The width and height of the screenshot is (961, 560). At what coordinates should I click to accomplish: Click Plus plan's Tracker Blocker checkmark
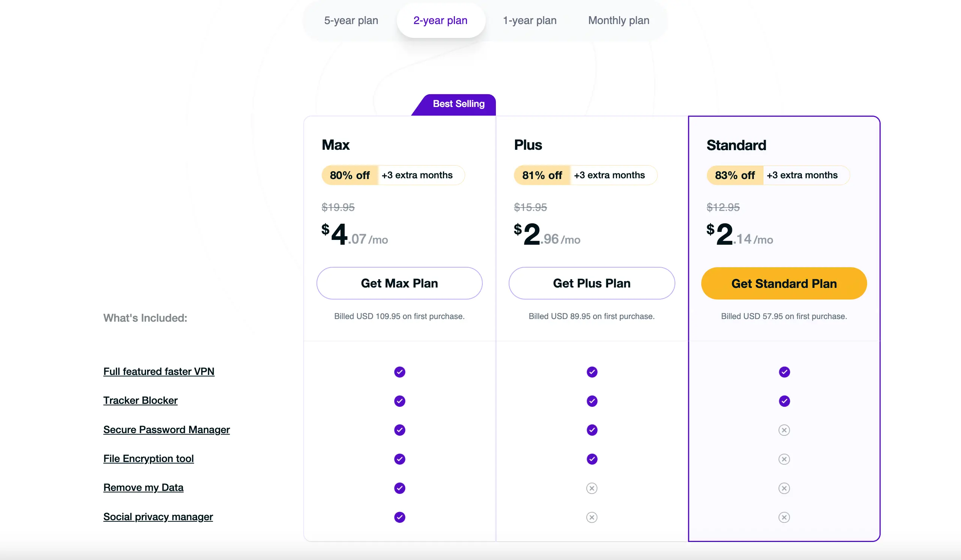pos(592,401)
